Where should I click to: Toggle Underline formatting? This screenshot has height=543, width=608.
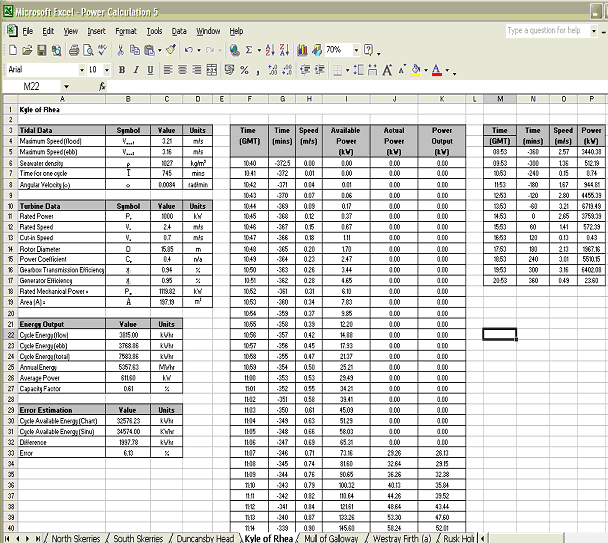[150, 69]
